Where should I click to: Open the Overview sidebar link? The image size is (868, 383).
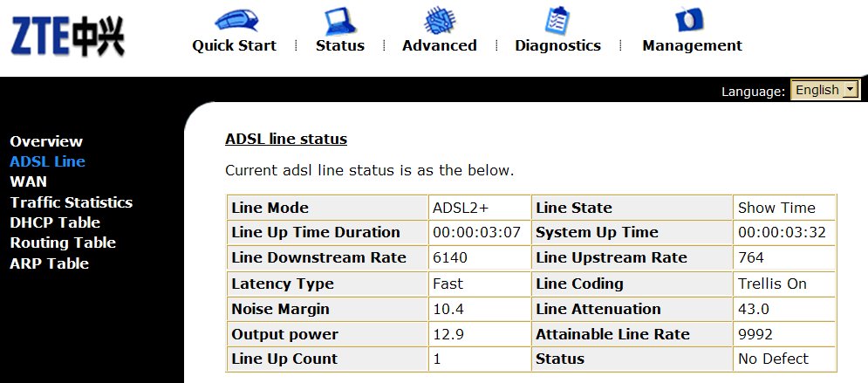tap(46, 141)
